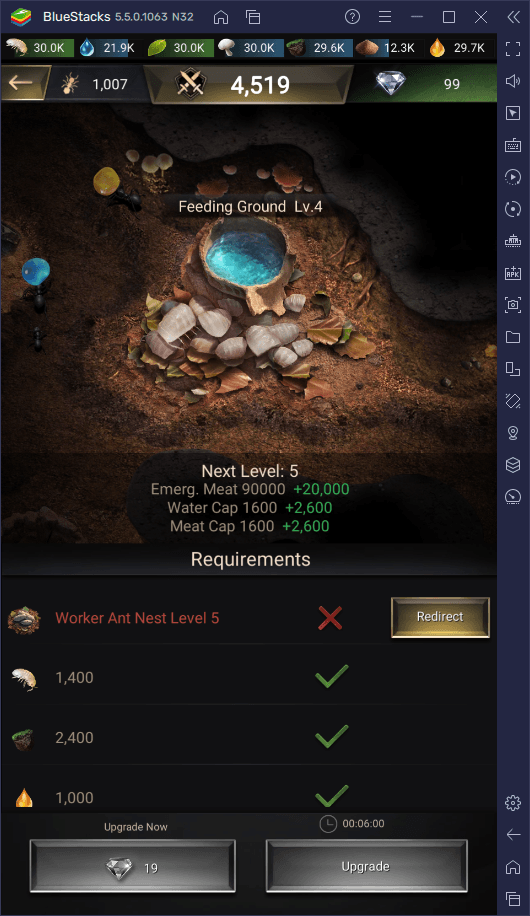The image size is (530, 916).
Task: Open the multi-instance windows icon in title bar
Action: (253, 17)
